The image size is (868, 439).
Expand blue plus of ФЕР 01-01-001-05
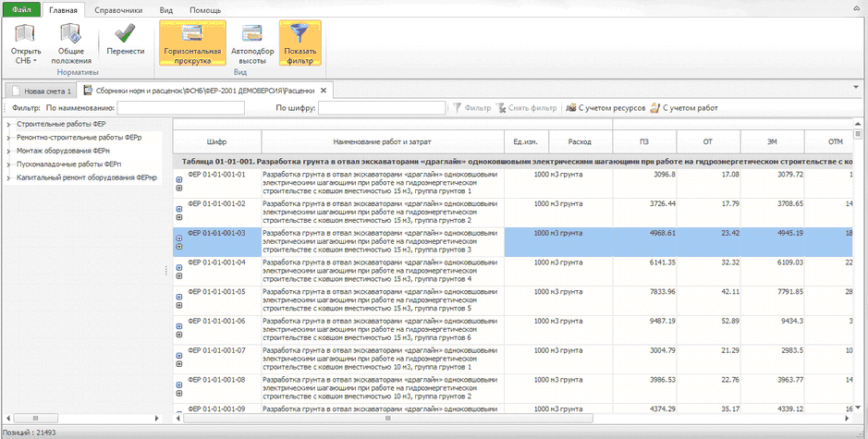click(x=178, y=297)
